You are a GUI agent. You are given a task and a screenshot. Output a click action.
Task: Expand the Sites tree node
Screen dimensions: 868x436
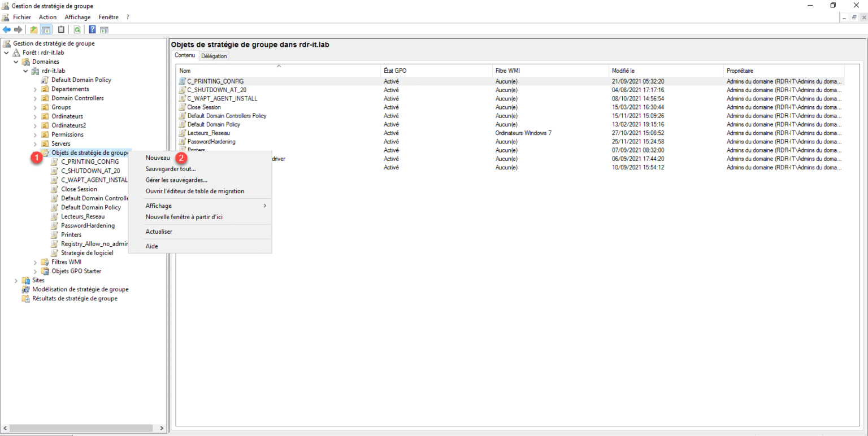[16, 280]
